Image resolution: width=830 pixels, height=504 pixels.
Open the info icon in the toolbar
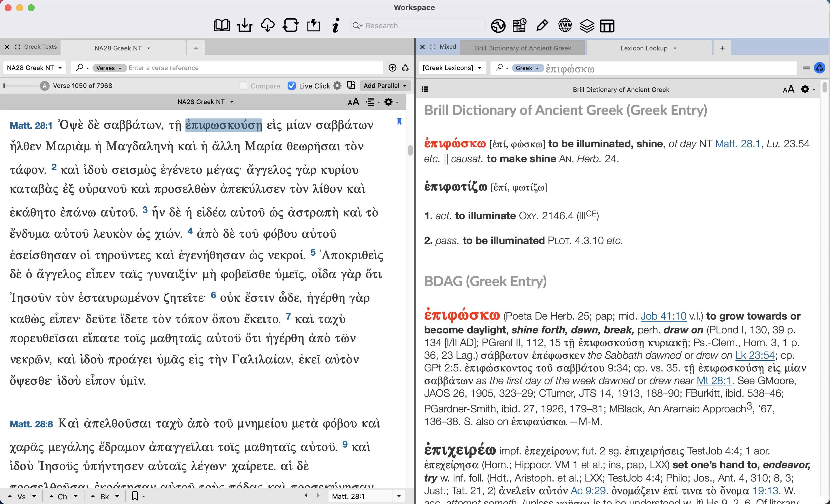point(335,26)
